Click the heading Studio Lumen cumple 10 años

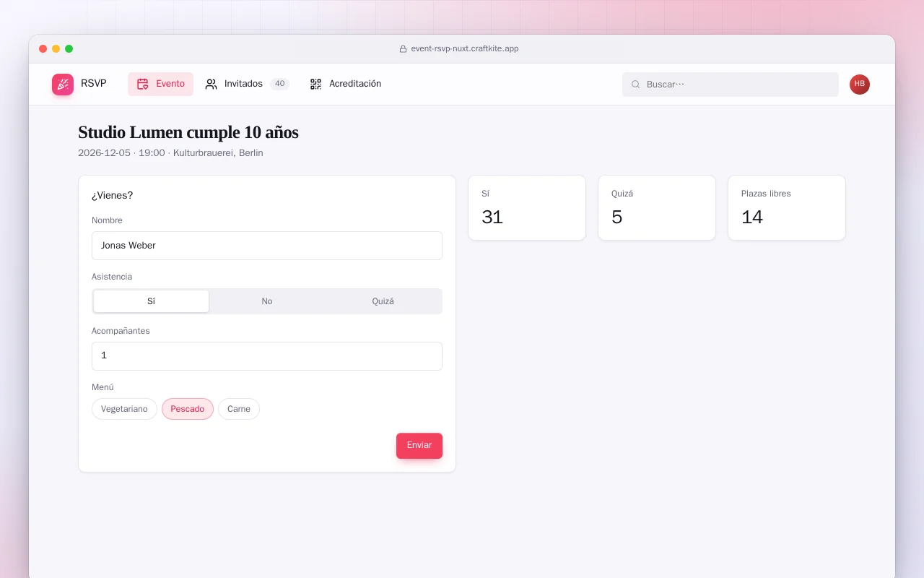[x=188, y=132]
